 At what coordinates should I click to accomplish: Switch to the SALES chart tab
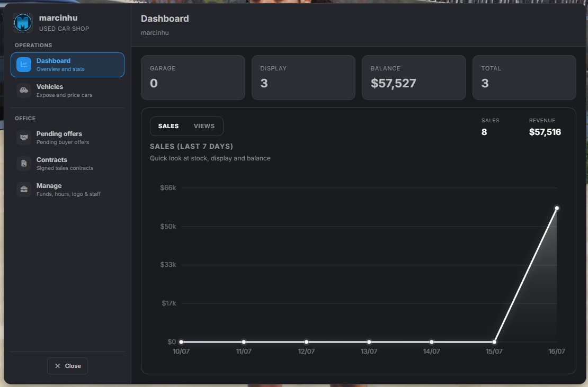click(x=168, y=126)
